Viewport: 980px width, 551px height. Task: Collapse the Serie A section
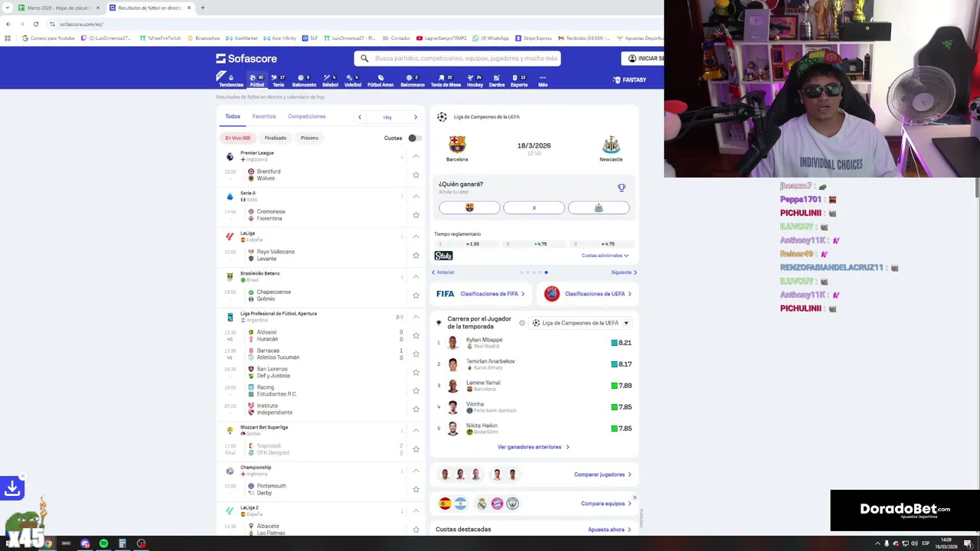point(416,197)
